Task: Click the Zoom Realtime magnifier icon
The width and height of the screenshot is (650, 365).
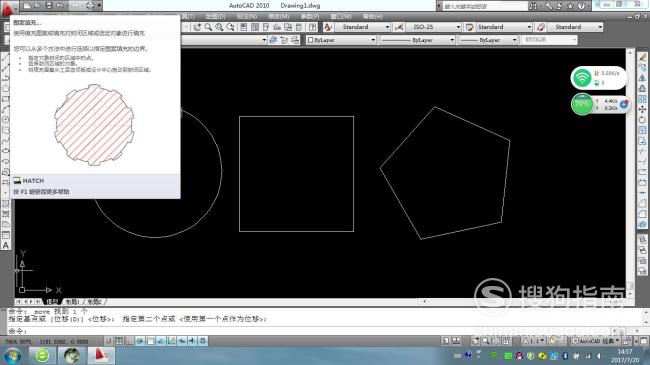Action: (208, 27)
